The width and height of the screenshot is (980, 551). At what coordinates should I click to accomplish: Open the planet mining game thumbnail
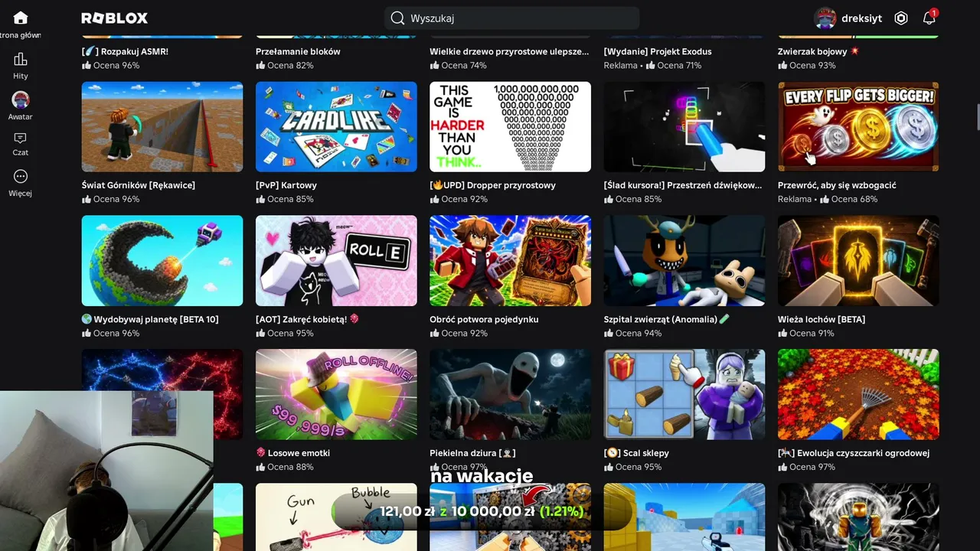162,261
